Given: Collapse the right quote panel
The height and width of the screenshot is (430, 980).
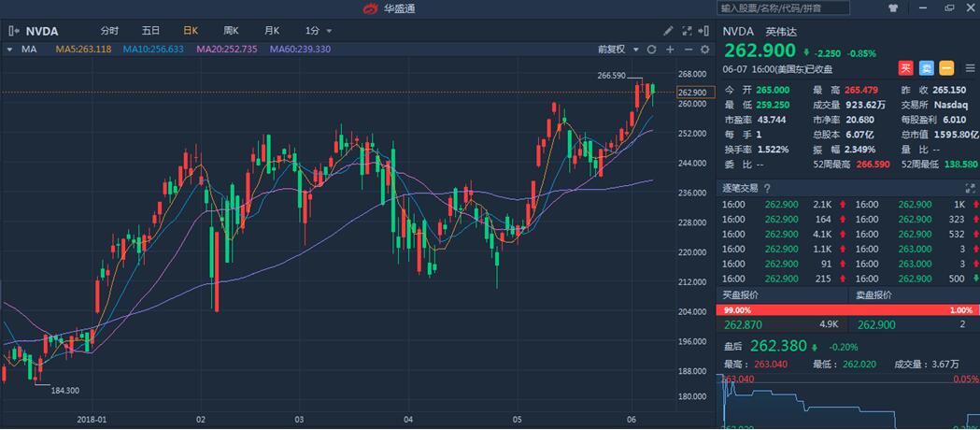Looking at the screenshot, I should coord(705,31).
